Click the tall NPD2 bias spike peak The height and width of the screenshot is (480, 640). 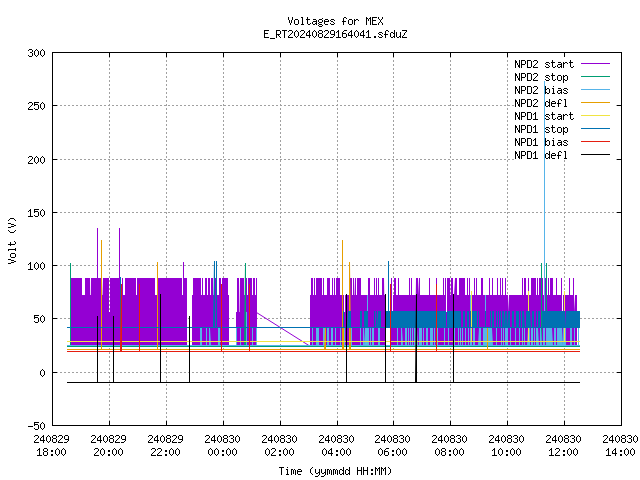(544, 82)
